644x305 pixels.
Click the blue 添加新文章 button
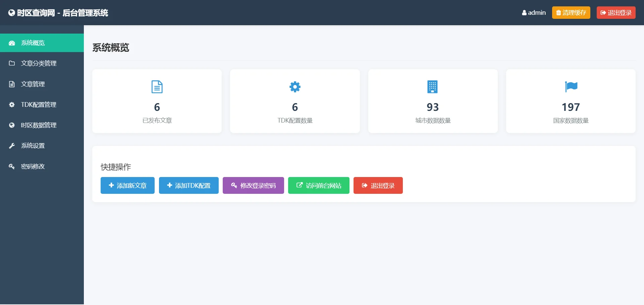click(x=127, y=185)
